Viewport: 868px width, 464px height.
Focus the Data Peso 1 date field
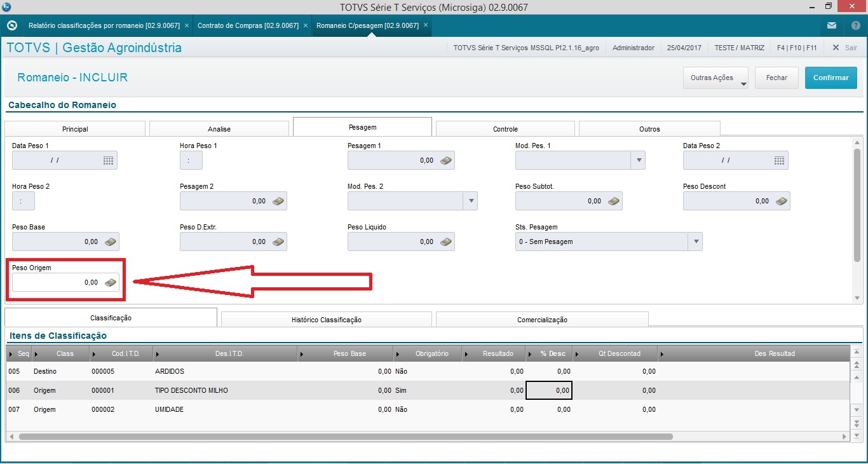click(65, 161)
